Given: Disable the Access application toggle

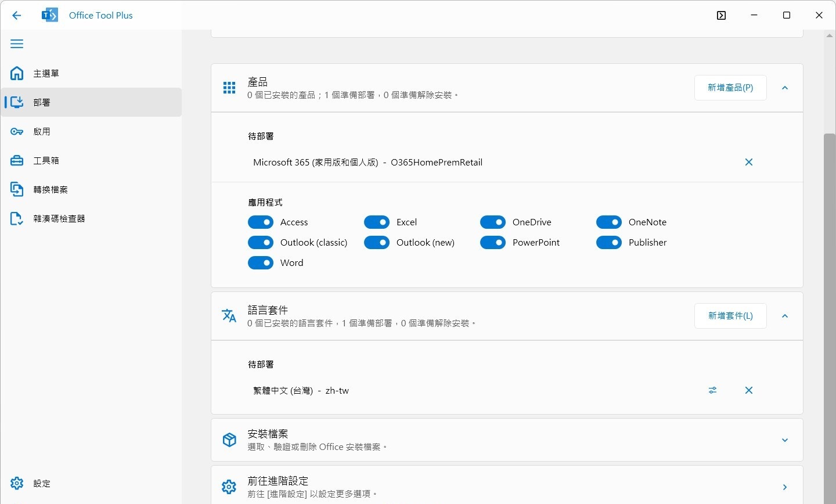Looking at the screenshot, I should click(x=261, y=222).
